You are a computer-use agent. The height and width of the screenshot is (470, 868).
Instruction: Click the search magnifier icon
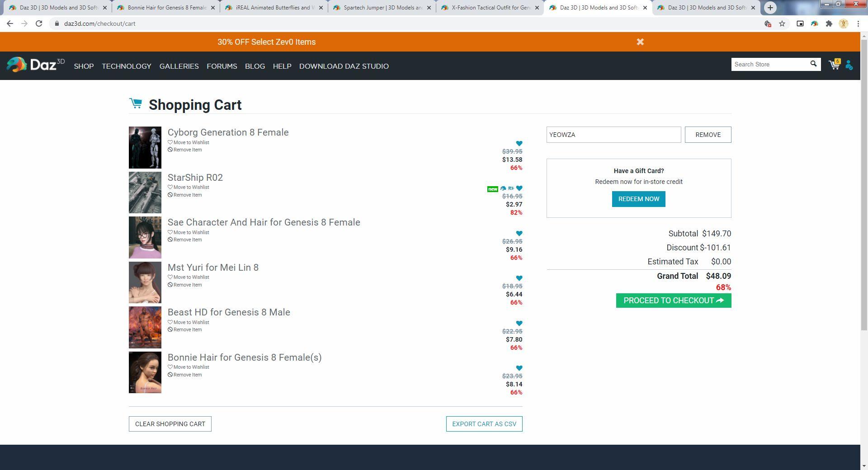(x=813, y=64)
